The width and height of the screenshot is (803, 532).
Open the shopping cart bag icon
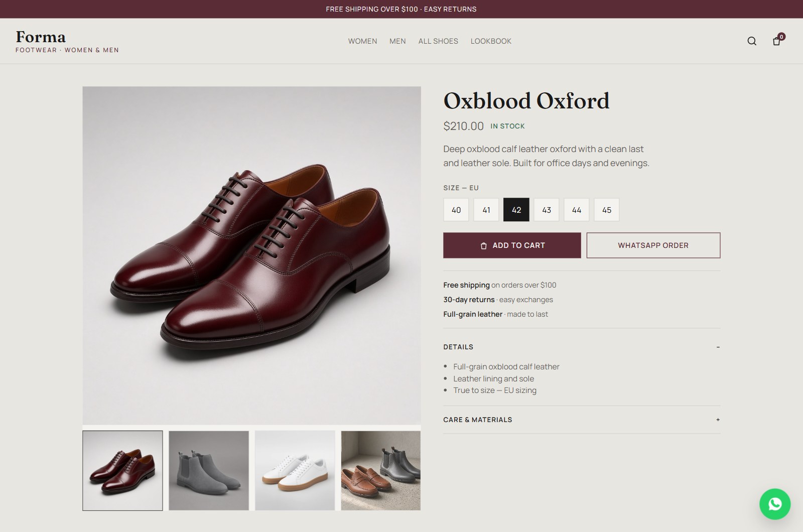point(777,41)
